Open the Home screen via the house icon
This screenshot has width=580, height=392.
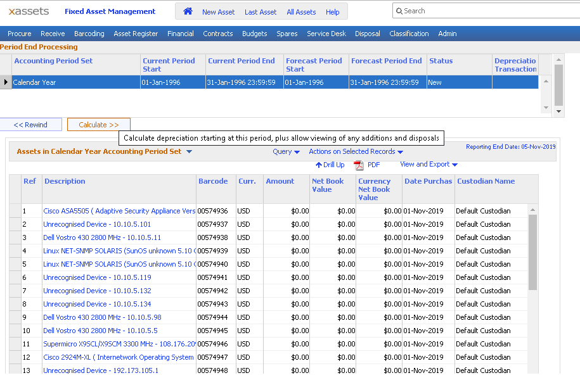pos(187,11)
